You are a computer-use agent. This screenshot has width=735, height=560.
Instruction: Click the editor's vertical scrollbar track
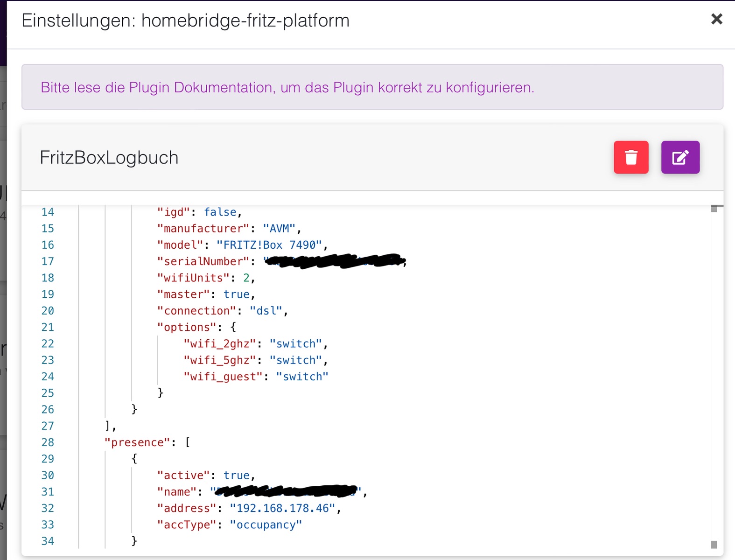tap(714, 373)
